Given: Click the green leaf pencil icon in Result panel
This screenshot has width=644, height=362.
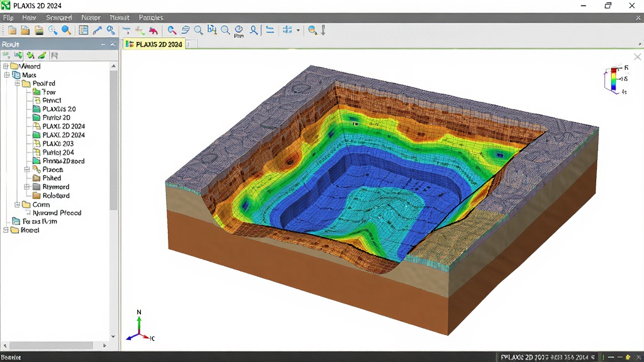Looking at the screenshot, I should (x=42, y=55).
